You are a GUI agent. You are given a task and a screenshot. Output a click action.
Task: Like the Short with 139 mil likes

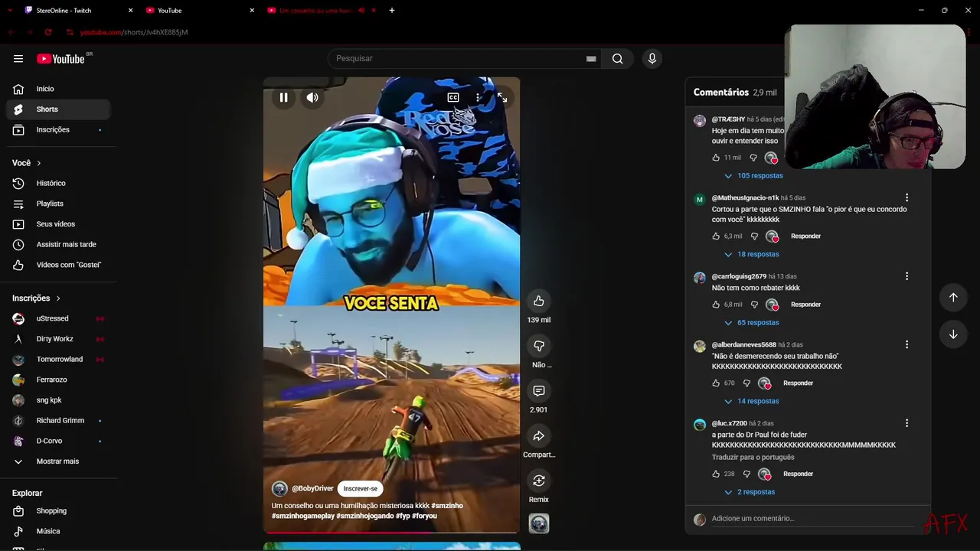point(539,301)
